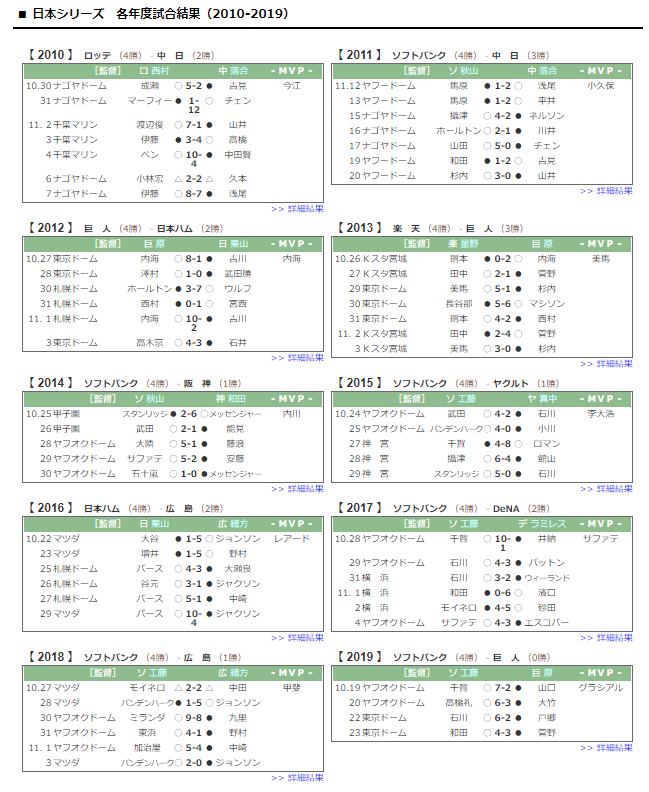Viewport: 649px width, 792px height.
Task: Select the 【2019】 year heading
Action: point(360,657)
